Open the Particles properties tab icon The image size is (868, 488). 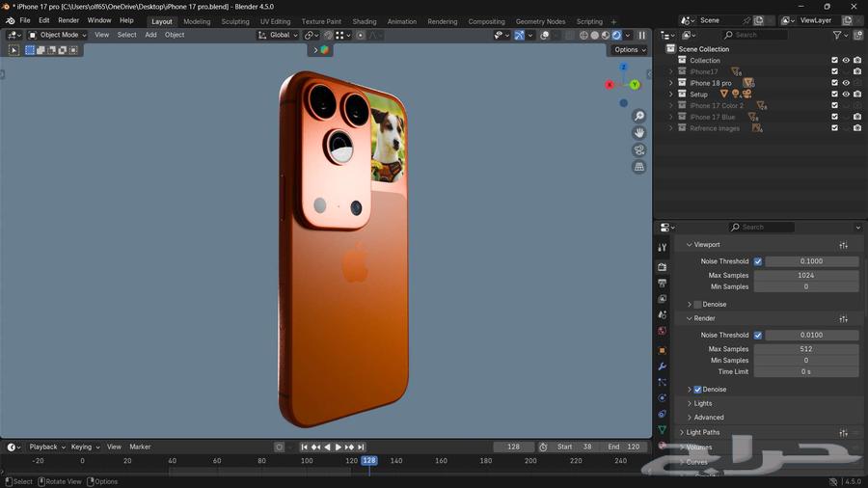[x=662, y=382]
